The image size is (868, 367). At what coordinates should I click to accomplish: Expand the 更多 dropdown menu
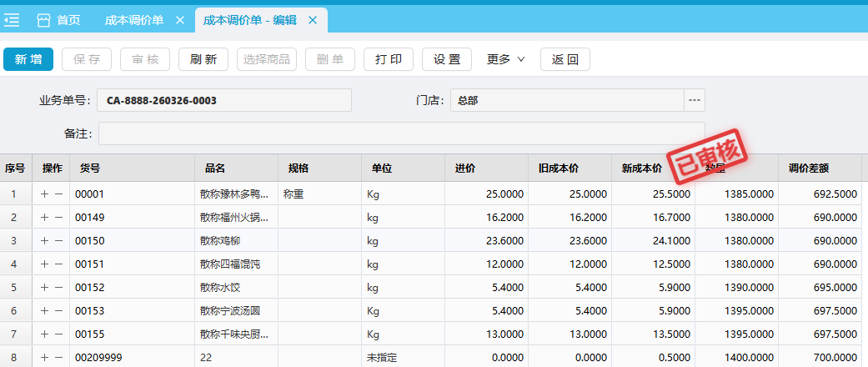pyautogui.click(x=506, y=59)
